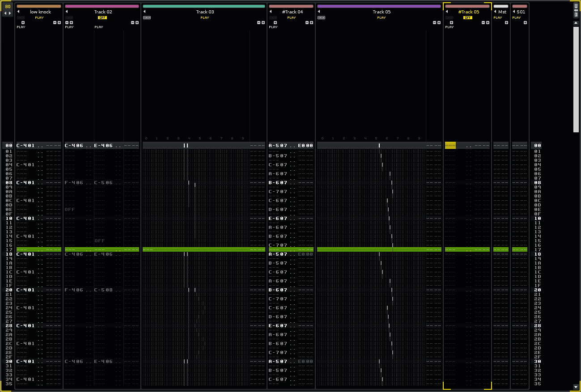The width and height of the screenshot is (581, 392).
Task: Collapse Track 03 using its header arrow
Action: pos(144,12)
